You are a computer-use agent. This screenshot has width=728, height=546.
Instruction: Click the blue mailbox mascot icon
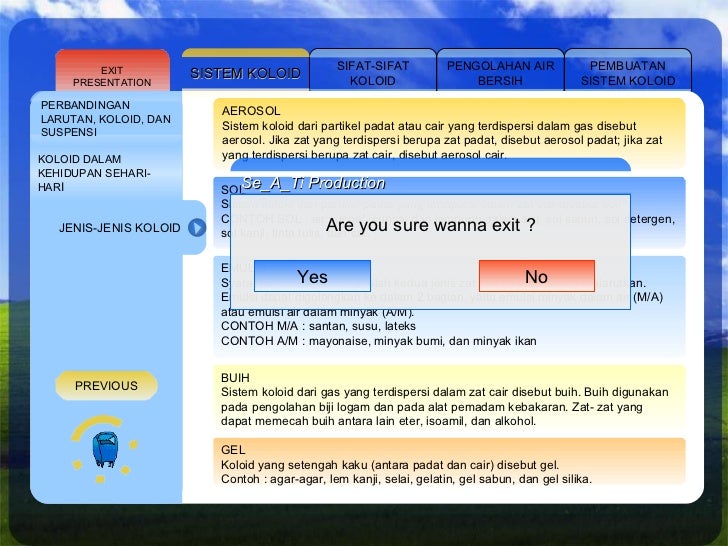click(105, 449)
